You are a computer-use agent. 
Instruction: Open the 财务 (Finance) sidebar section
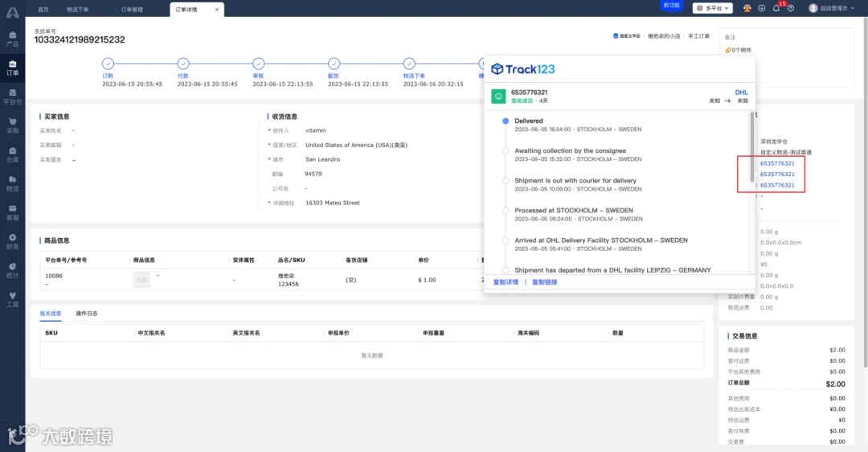[x=12, y=242]
